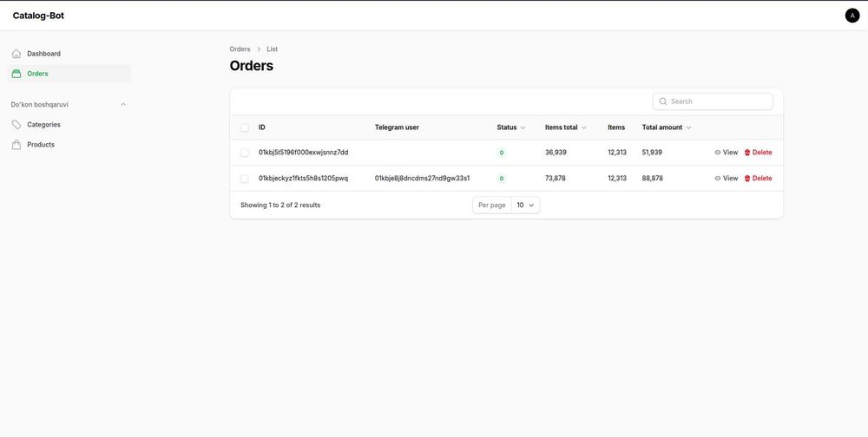Viewport: 868px width, 437px height.
Task: Click the Dashboard home icon
Action: [16, 54]
